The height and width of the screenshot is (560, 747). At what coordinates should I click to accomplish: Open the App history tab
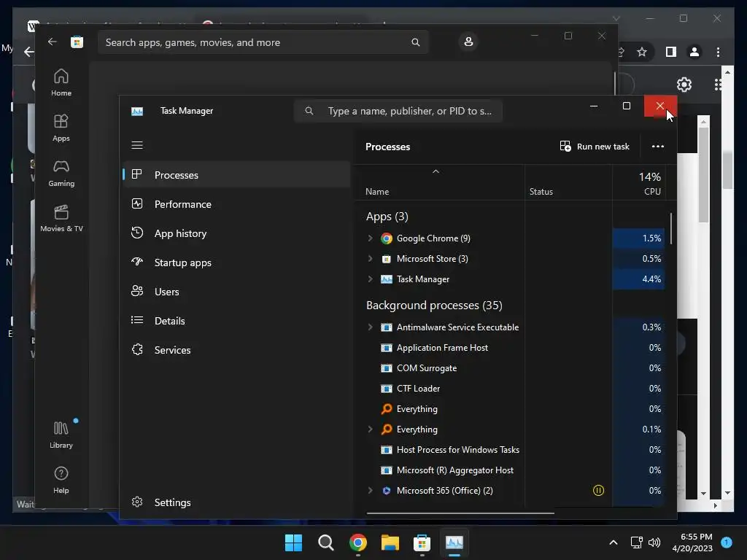pyautogui.click(x=237, y=233)
